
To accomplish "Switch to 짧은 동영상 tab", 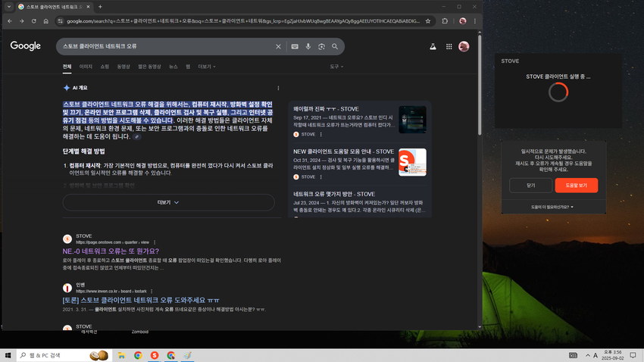I will [x=149, y=67].
